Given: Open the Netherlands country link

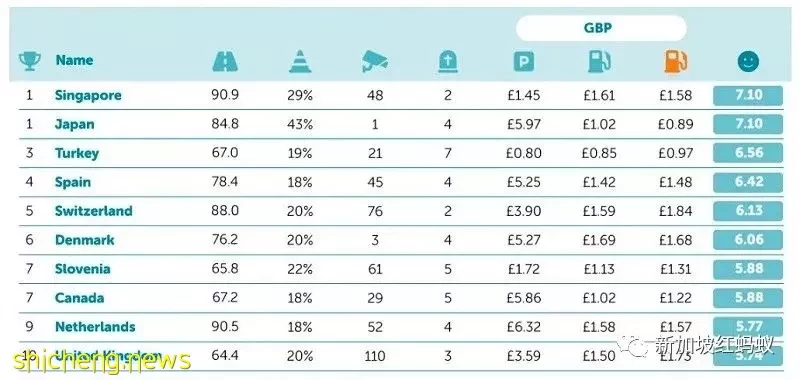Looking at the screenshot, I should pos(95,327).
